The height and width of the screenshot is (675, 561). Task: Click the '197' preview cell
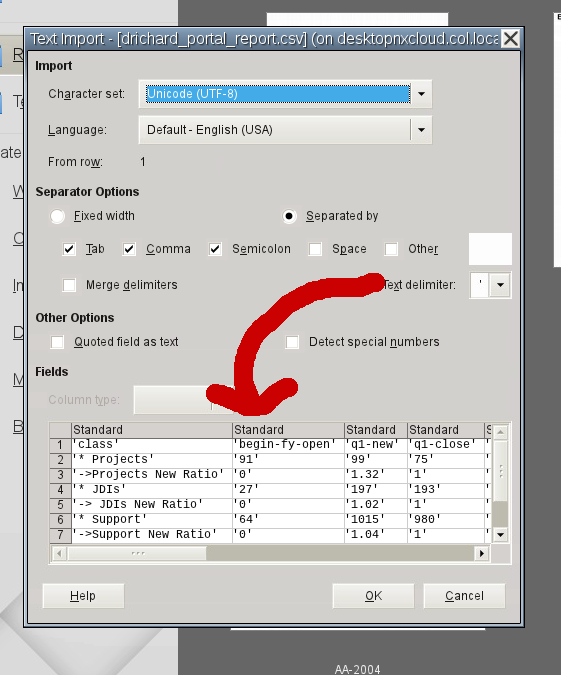click(x=376, y=489)
